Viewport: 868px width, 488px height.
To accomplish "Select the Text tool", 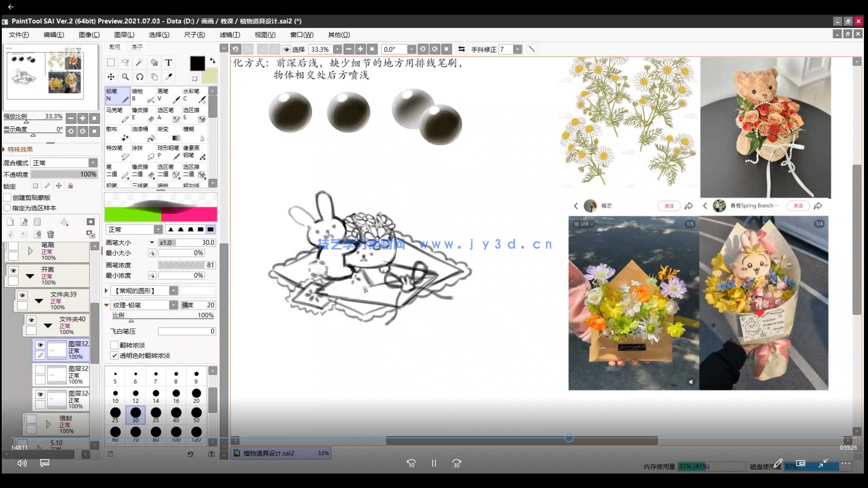I will tap(168, 62).
